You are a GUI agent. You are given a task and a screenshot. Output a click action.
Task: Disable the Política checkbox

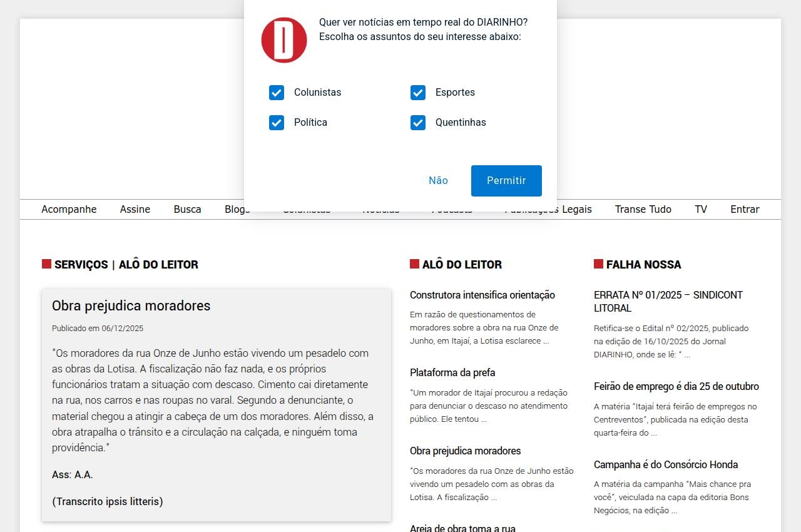[277, 123]
